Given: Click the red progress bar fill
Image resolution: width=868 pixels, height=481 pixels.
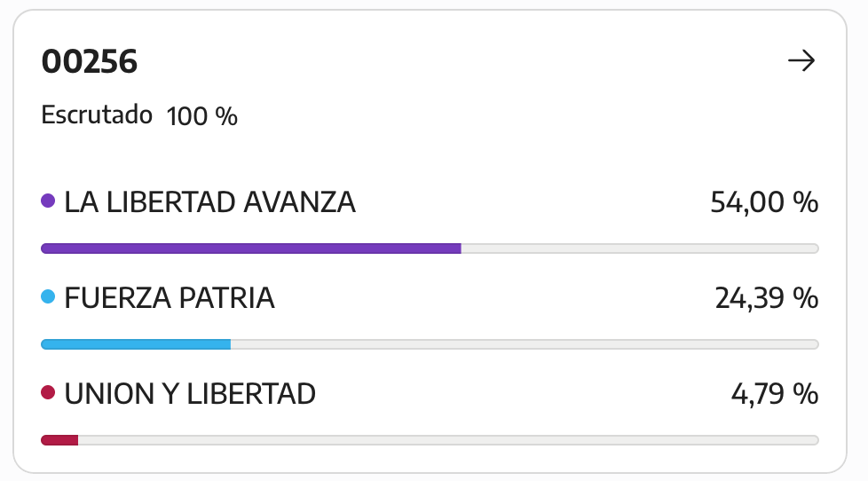Looking at the screenshot, I should click(x=59, y=440).
